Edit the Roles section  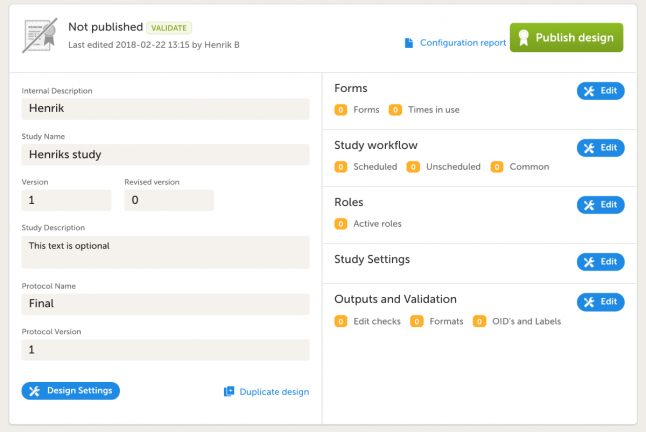[600, 205]
